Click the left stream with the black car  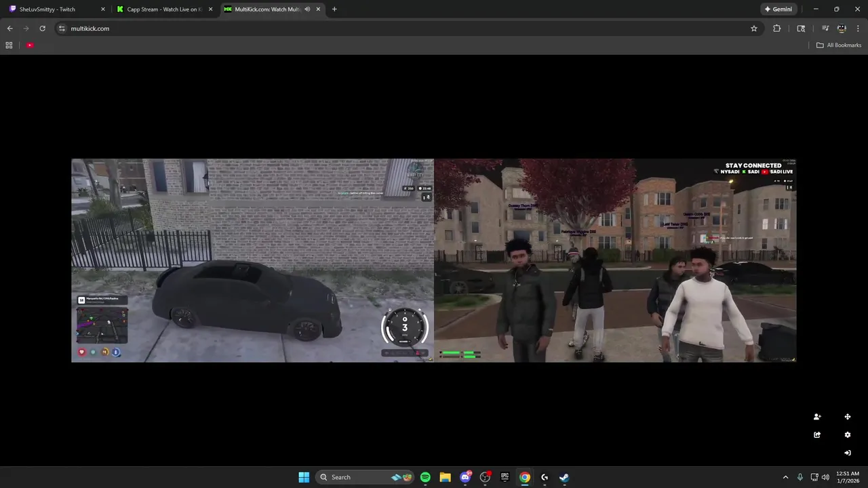click(252, 260)
